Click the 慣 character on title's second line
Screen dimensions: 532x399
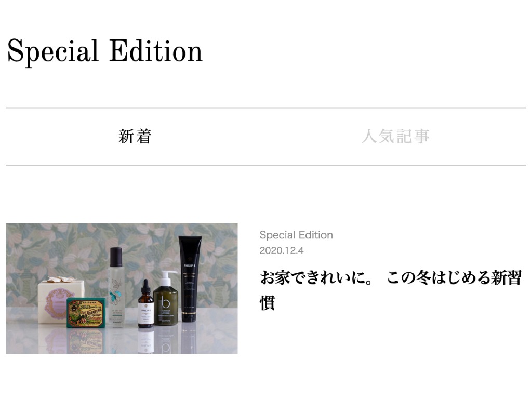[x=268, y=303]
